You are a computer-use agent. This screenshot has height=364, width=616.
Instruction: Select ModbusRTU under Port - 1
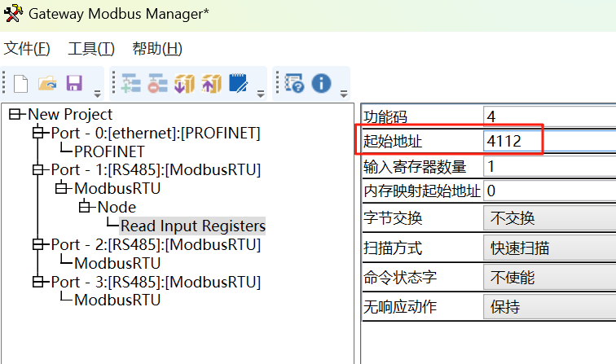[x=117, y=188]
